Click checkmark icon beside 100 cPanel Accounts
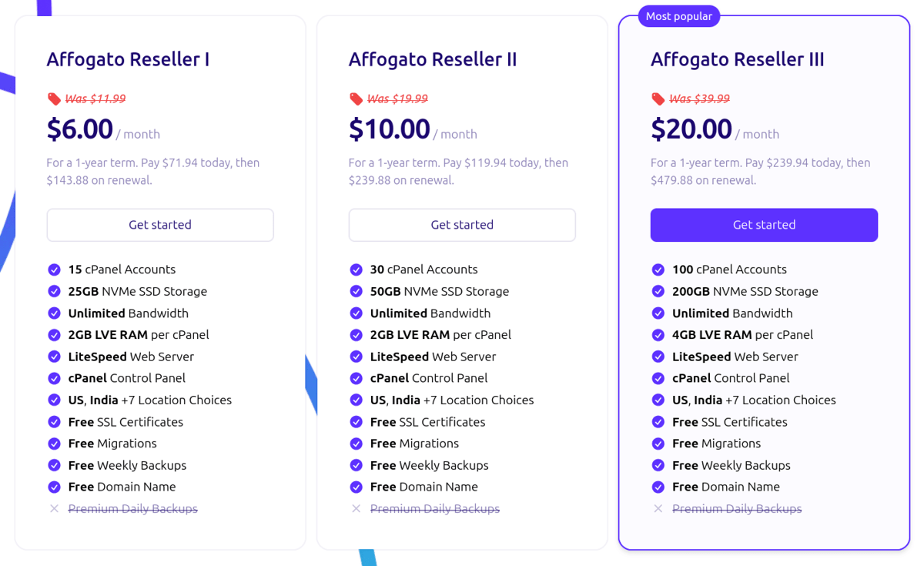This screenshot has width=924, height=566. pos(658,270)
